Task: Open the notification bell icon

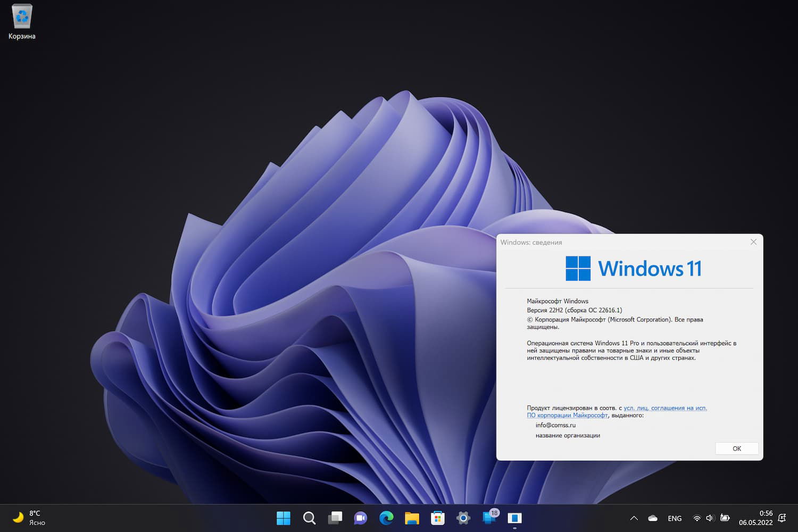Action: click(x=782, y=518)
